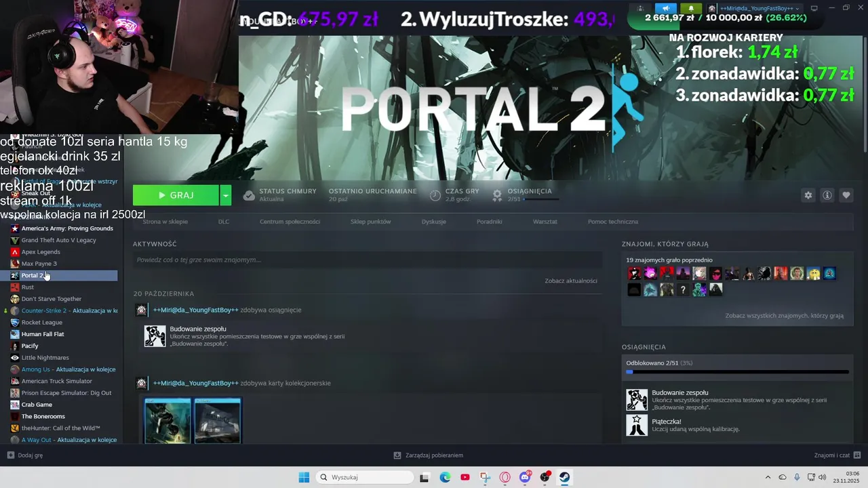
Task: Click the cloud status checkmark icon
Action: pos(249,195)
